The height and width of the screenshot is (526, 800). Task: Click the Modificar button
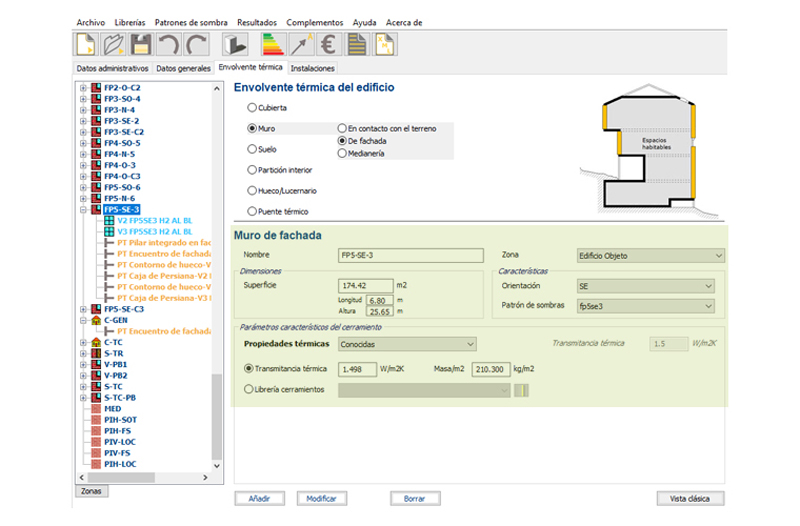(x=321, y=498)
